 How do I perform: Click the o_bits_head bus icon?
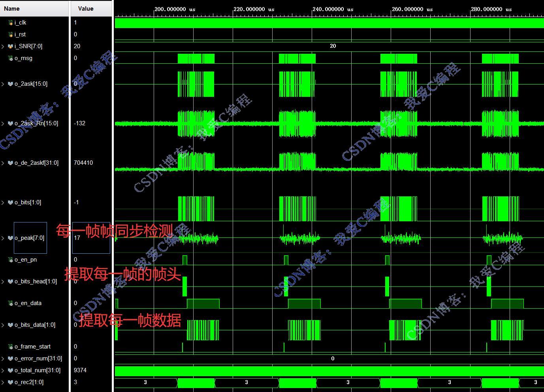coord(11,281)
